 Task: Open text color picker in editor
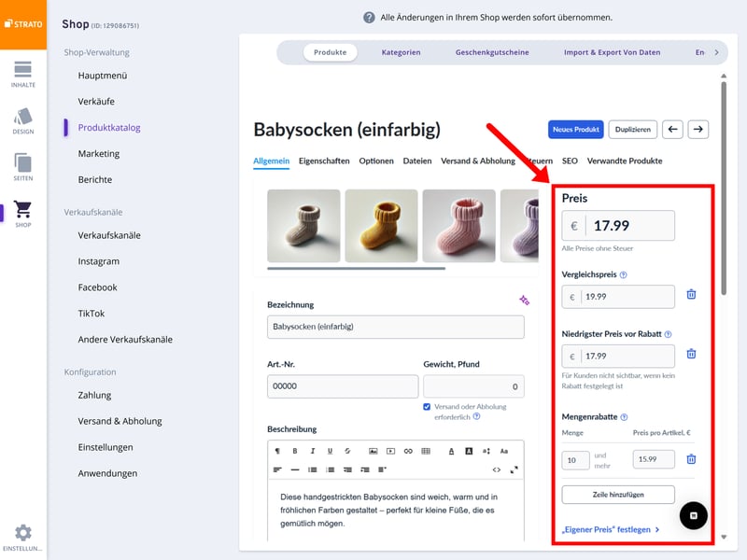[x=451, y=451]
